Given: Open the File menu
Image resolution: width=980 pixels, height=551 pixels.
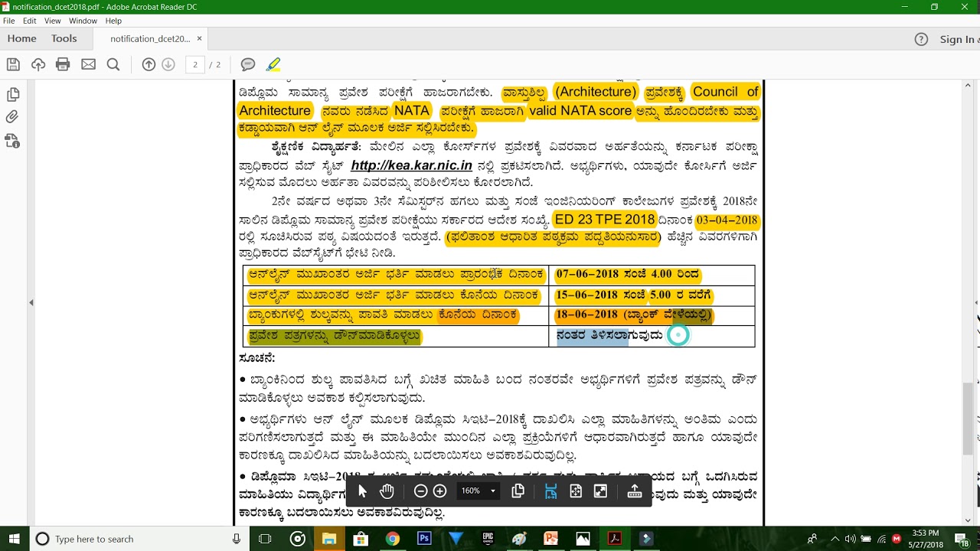Looking at the screenshot, I should click(x=9, y=21).
